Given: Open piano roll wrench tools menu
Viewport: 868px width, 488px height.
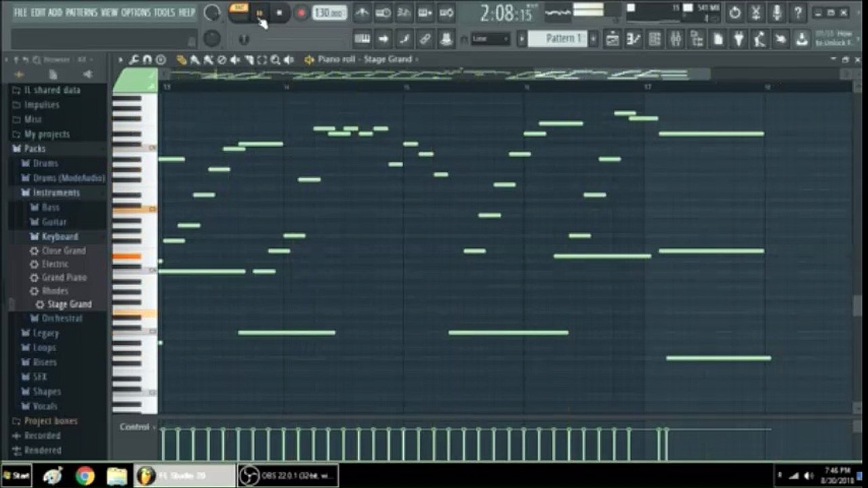Looking at the screenshot, I should click(x=134, y=60).
